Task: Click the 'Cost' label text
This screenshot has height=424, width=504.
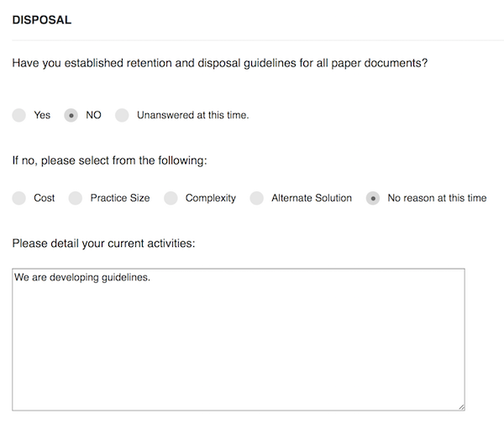Action: 44,198
